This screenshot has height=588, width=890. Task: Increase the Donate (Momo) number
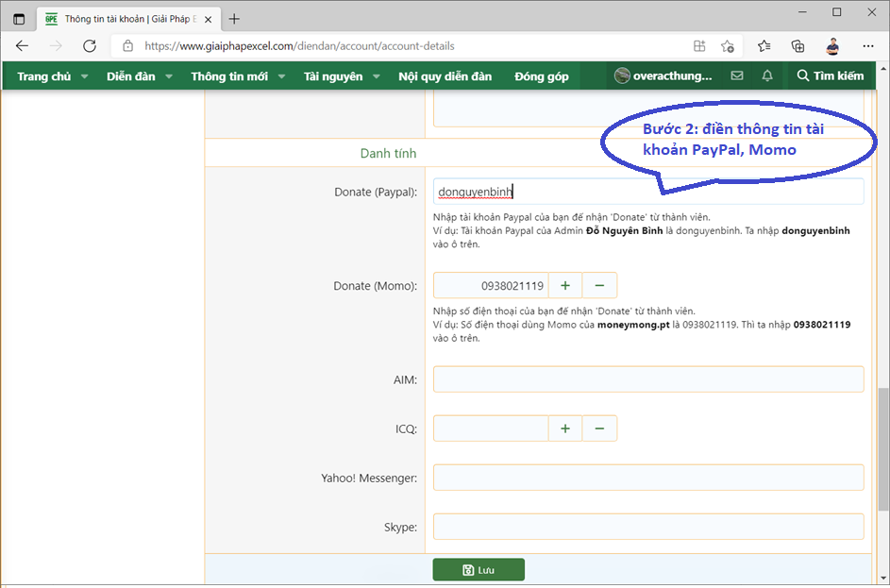tap(565, 285)
